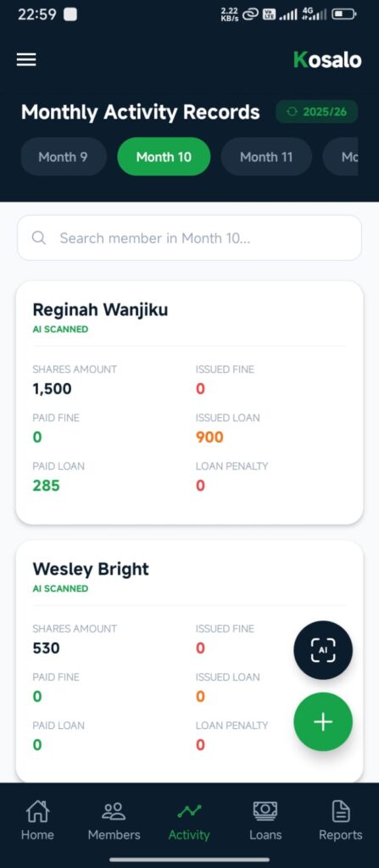Go to the Home tab
This screenshot has width=379, height=868.
point(37,821)
